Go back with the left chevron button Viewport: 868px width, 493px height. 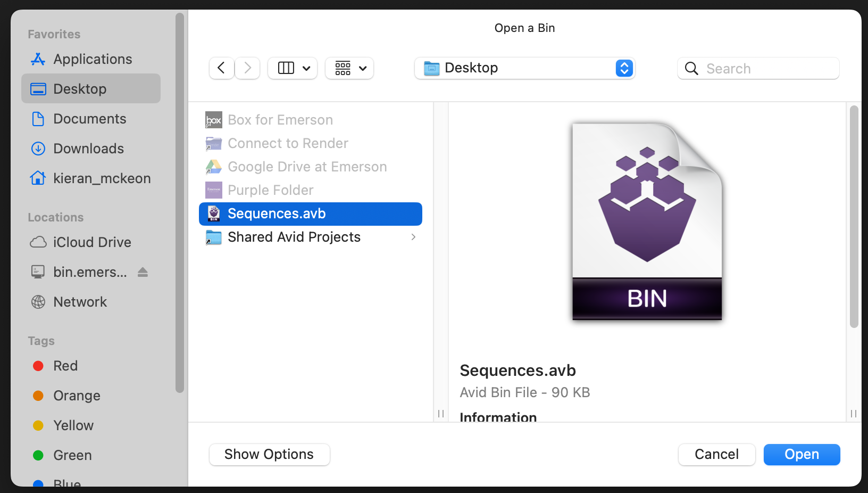pos(221,68)
